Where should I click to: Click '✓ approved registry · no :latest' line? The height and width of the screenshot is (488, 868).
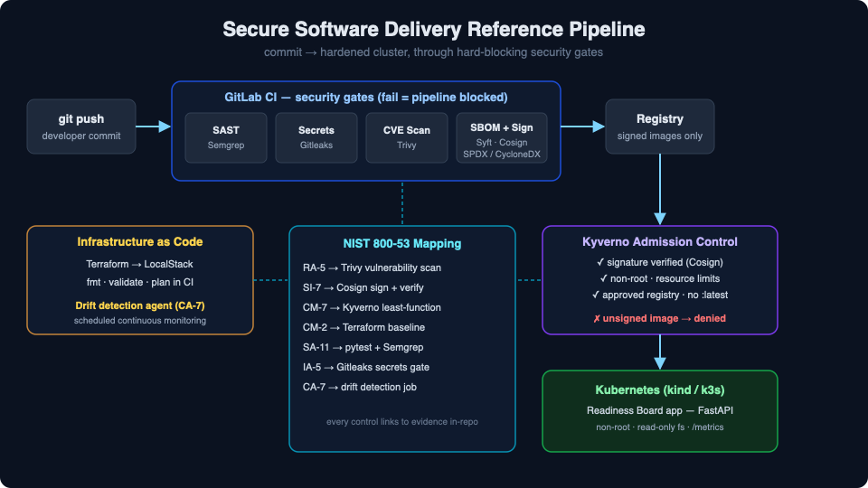pyautogui.click(x=660, y=295)
